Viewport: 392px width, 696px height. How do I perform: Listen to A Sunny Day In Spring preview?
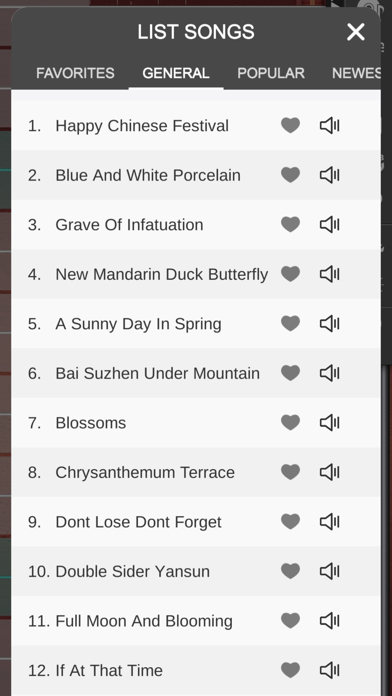[329, 324]
